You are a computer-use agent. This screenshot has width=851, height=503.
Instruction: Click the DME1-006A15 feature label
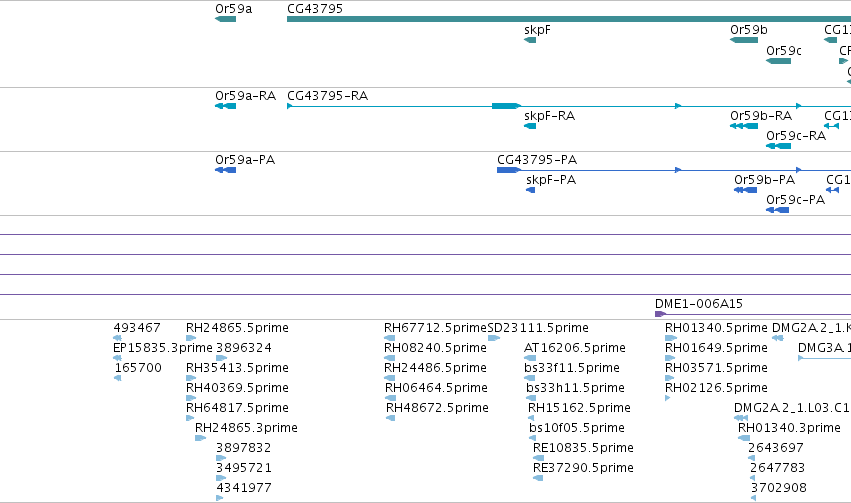coord(698,303)
